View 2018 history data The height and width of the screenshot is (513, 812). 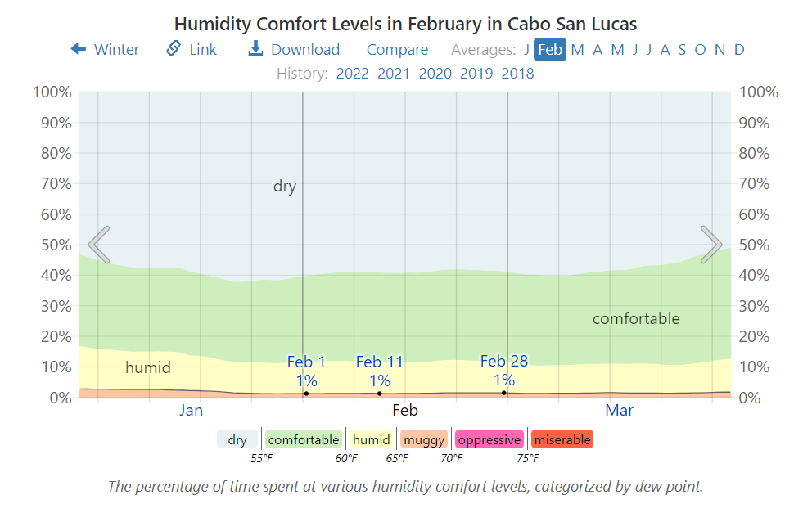coord(517,74)
